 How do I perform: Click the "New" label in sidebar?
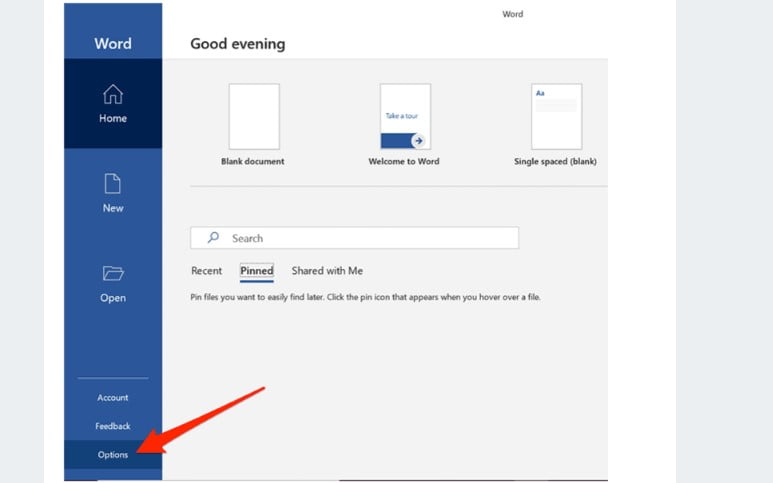click(113, 208)
